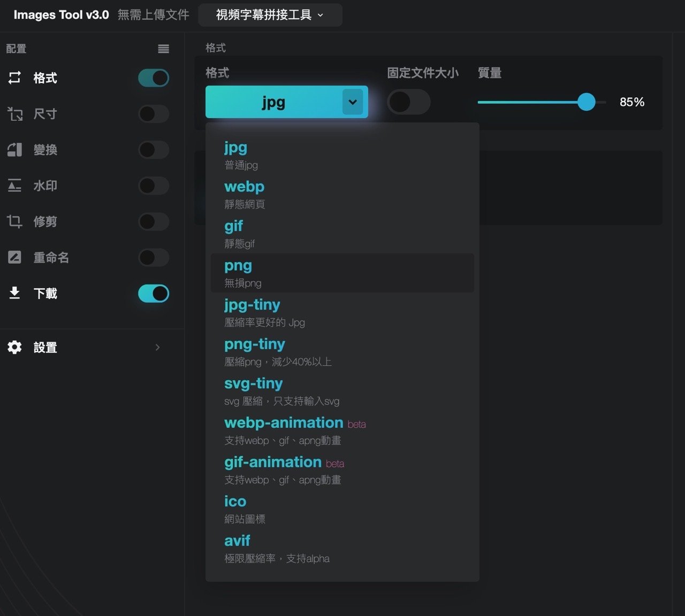Open 設置 settings row label

coord(45,348)
